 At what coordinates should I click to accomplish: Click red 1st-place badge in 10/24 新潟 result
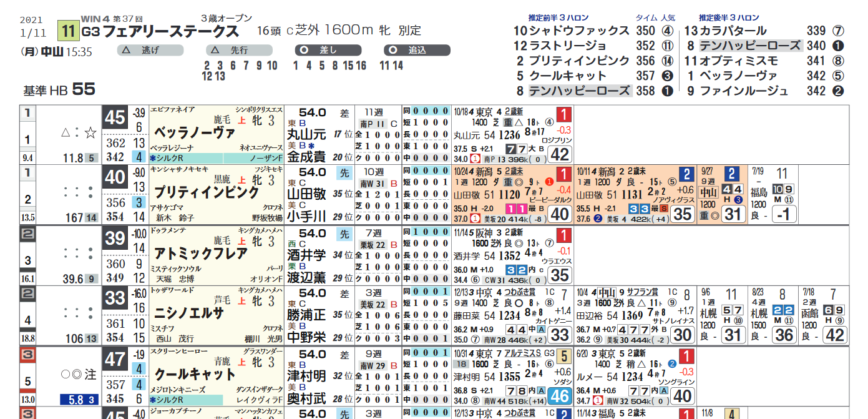(x=563, y=175)
